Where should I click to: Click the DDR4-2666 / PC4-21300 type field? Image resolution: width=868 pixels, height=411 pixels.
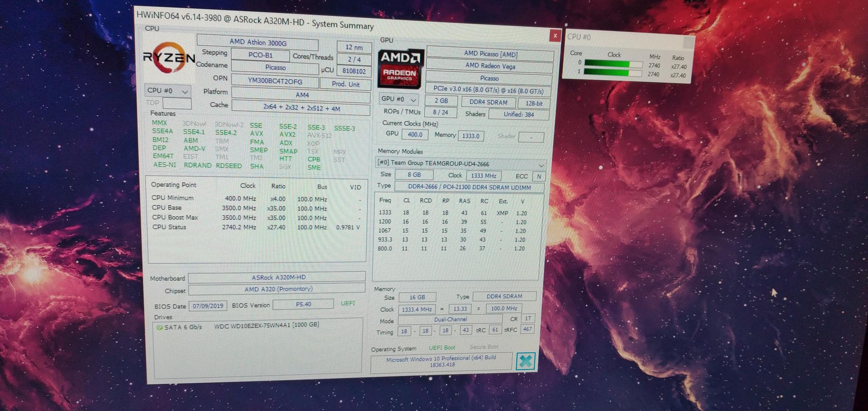point(469,187)
